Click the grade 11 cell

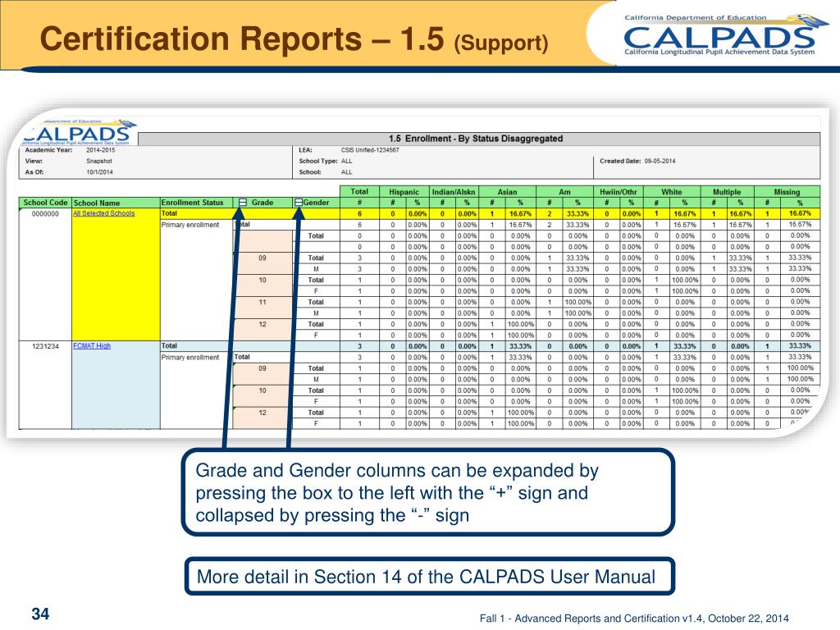(262, 302)
